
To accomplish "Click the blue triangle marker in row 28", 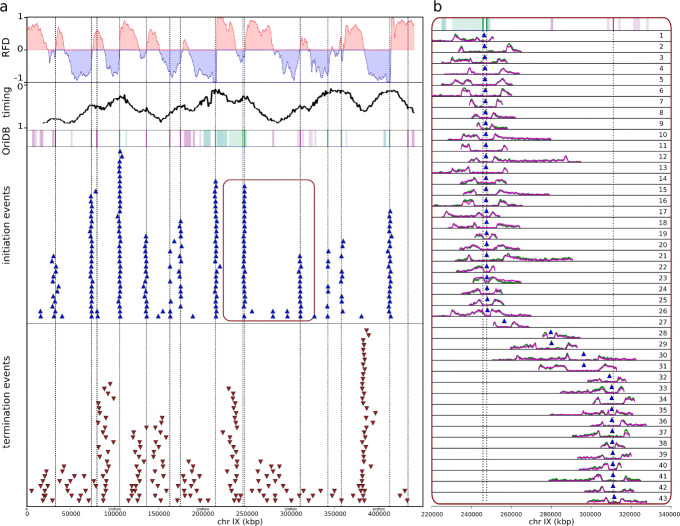I will 551,332.
